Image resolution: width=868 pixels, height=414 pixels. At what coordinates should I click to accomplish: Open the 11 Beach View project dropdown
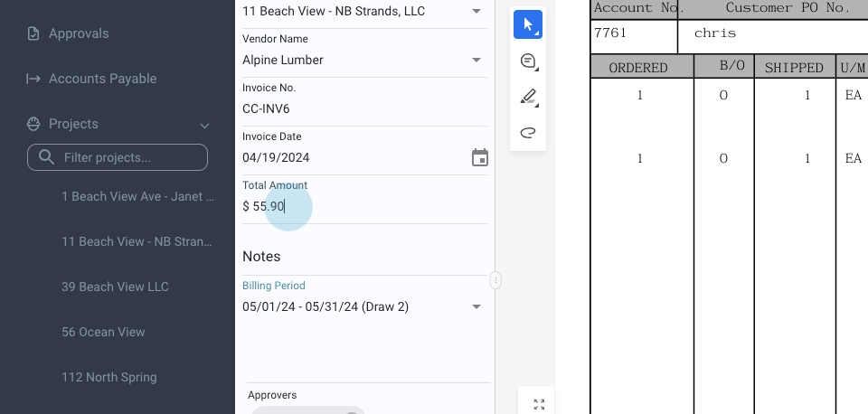476,12
